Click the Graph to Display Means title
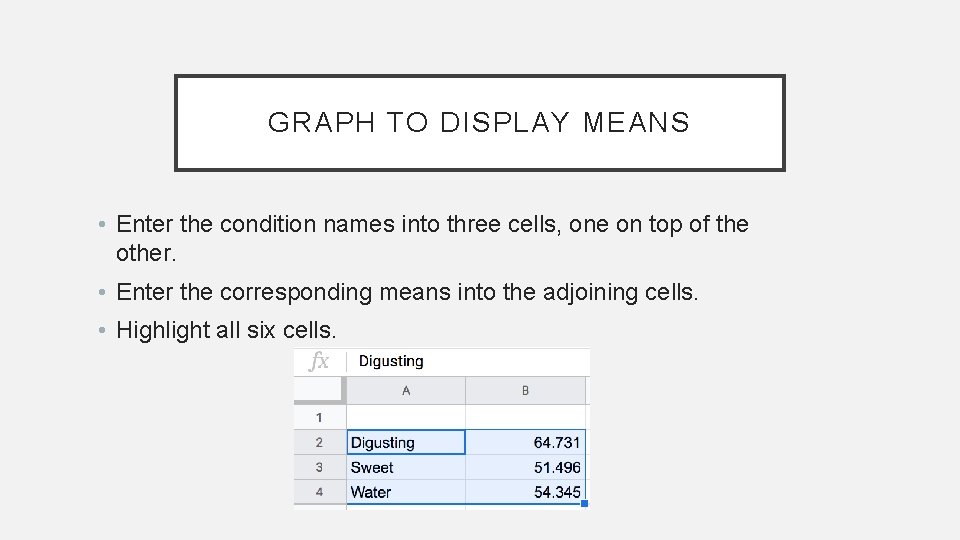960x540 pixels. [479, 123]
